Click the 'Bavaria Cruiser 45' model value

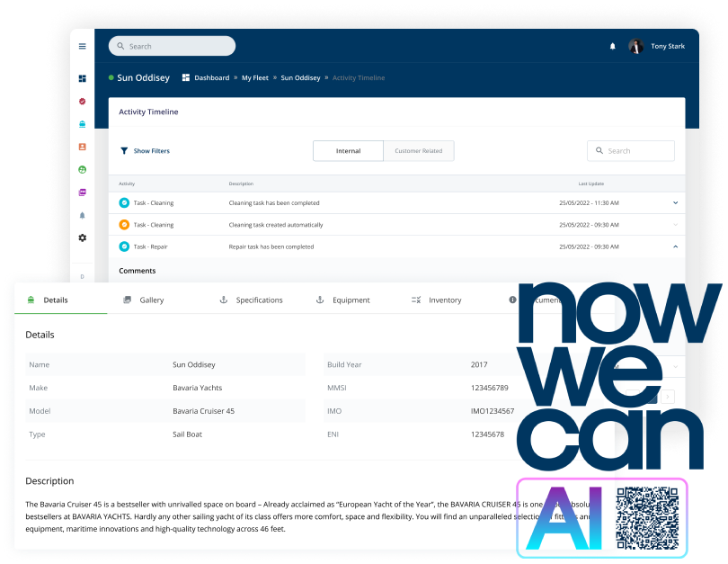203,411
